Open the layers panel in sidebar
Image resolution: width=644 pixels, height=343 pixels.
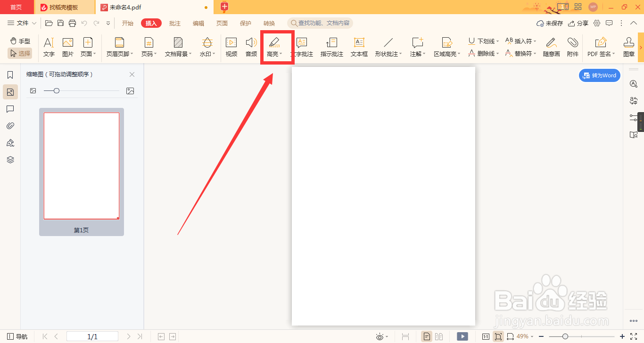coord(10,160)
